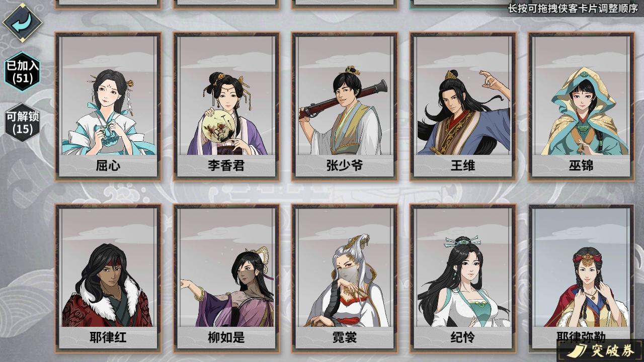Select the 屈心 character card

pos(108,107)
